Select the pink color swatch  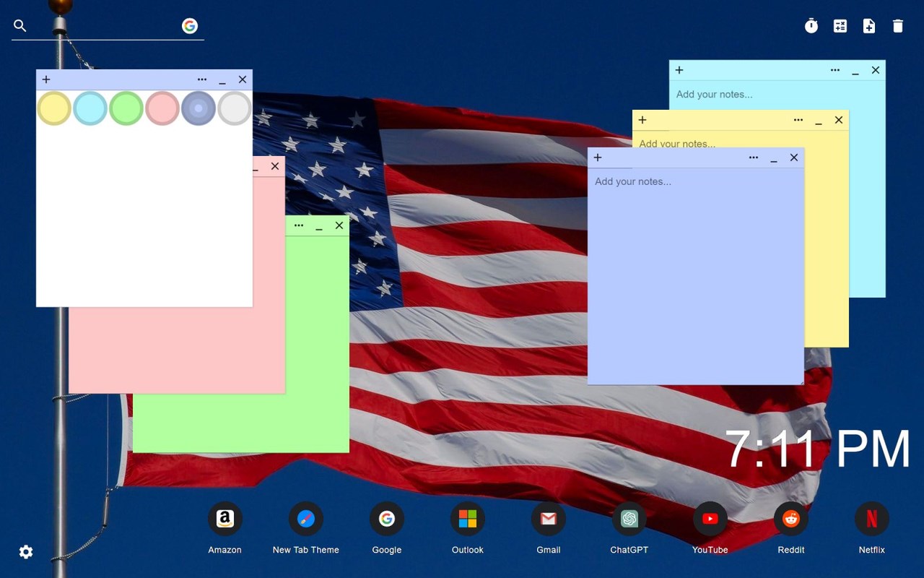(x=162, y=108)
